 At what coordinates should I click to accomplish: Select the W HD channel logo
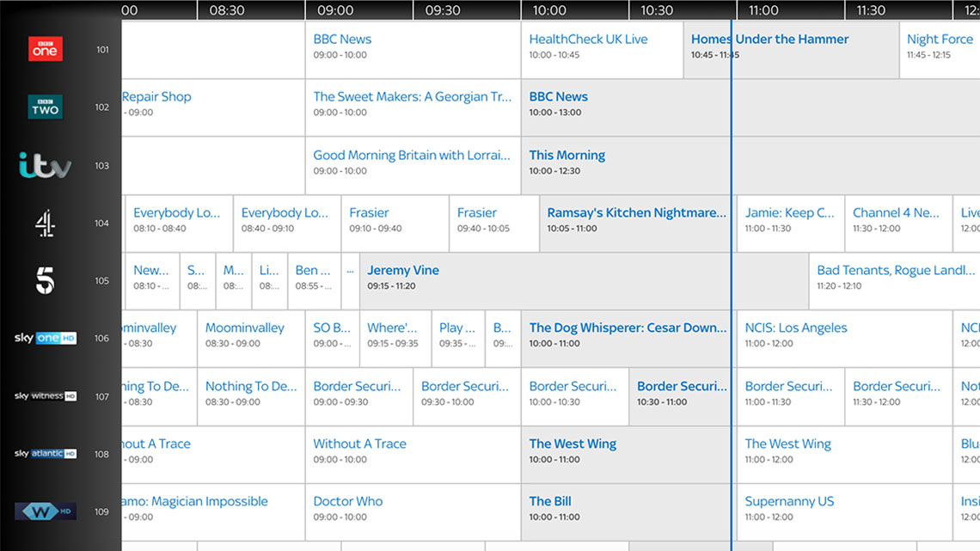[x=45, y=511]
